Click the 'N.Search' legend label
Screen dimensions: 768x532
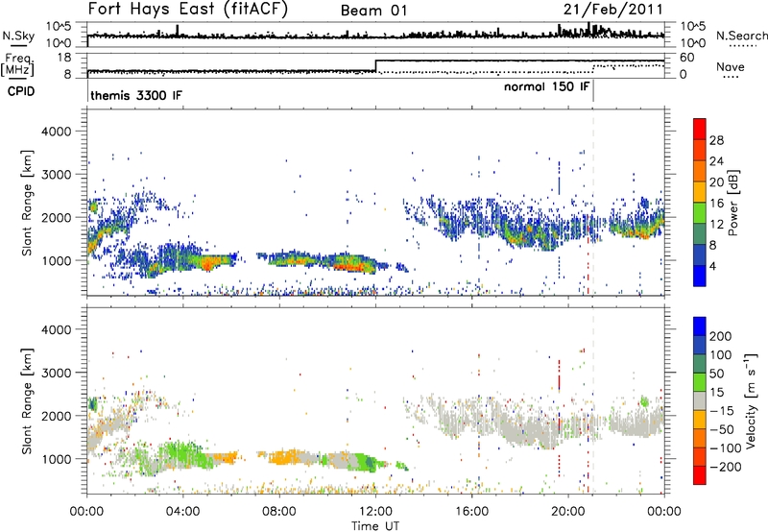pos(741,36)
